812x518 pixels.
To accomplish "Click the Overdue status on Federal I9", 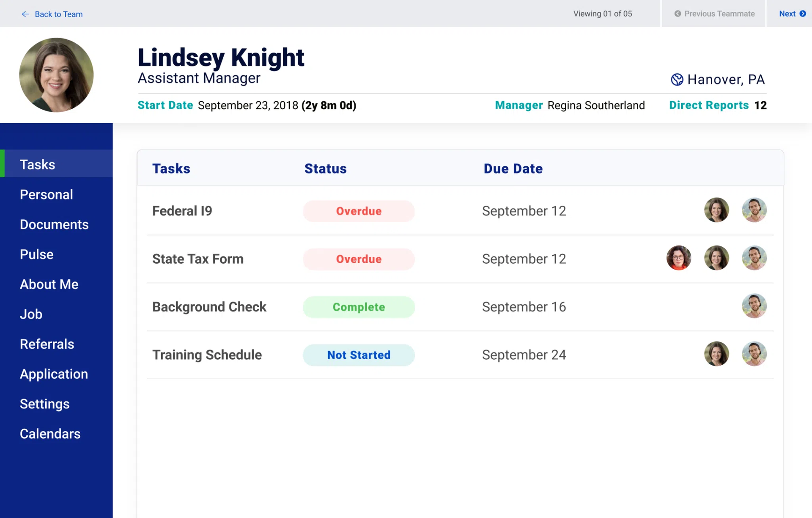I will [x=359, y=211].
